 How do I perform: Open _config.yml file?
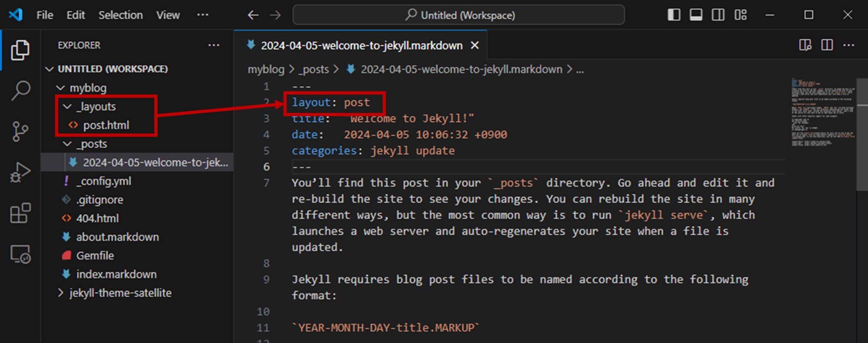tap(104, 181)
